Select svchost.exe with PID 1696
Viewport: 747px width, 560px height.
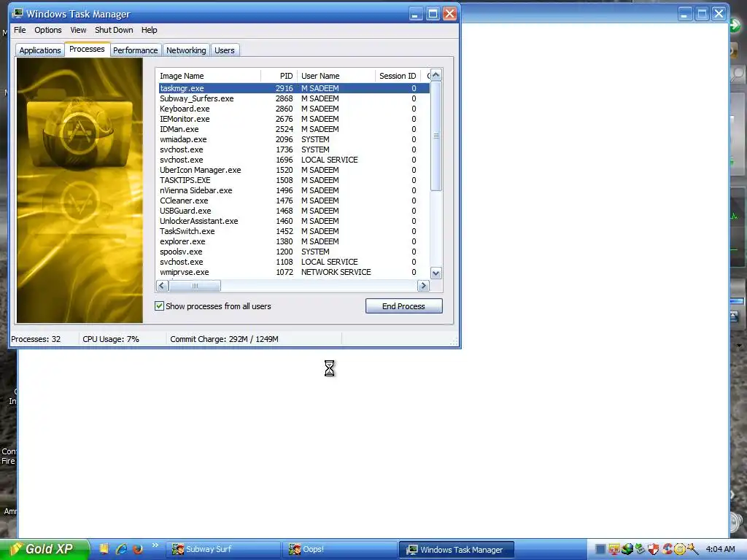pos(294,160)
